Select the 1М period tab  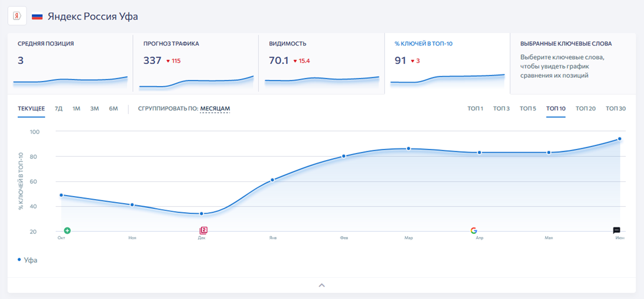point(76,109)
